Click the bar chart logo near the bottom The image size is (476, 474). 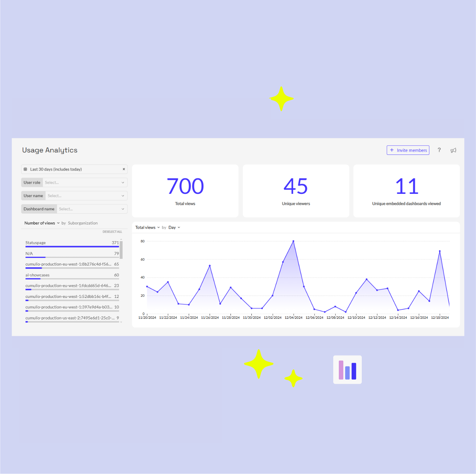pos(347,370)
